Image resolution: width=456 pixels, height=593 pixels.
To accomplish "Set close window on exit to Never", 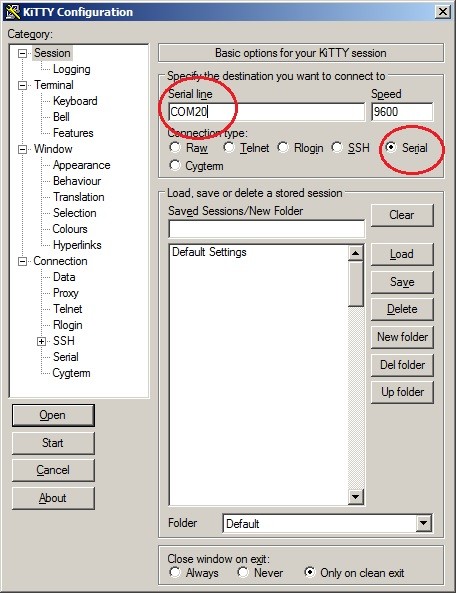I will [260, 573].
